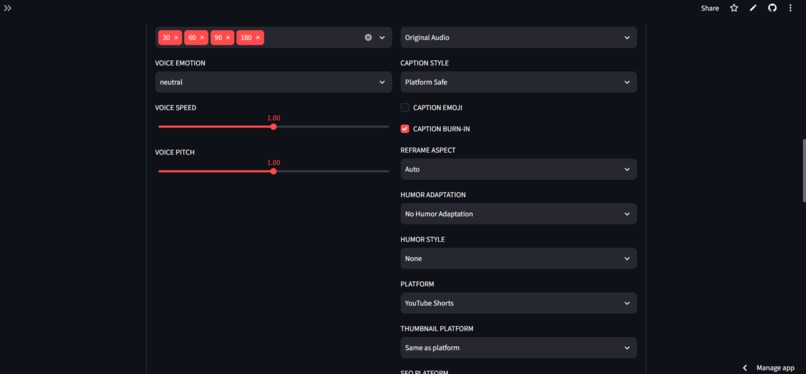
Task: Open the Reframe Aspect dropdown
Action: point(518,169)
